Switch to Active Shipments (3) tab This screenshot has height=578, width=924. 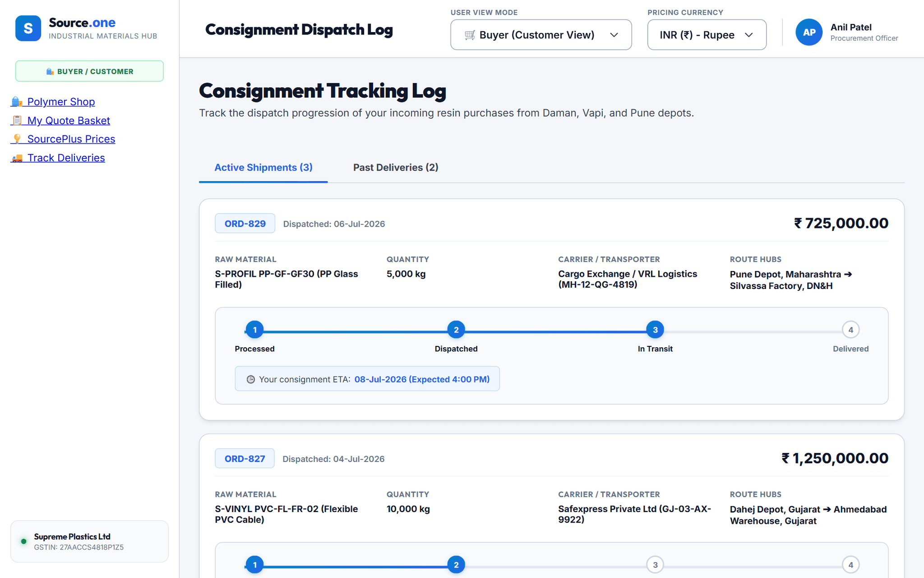point(263,168)
